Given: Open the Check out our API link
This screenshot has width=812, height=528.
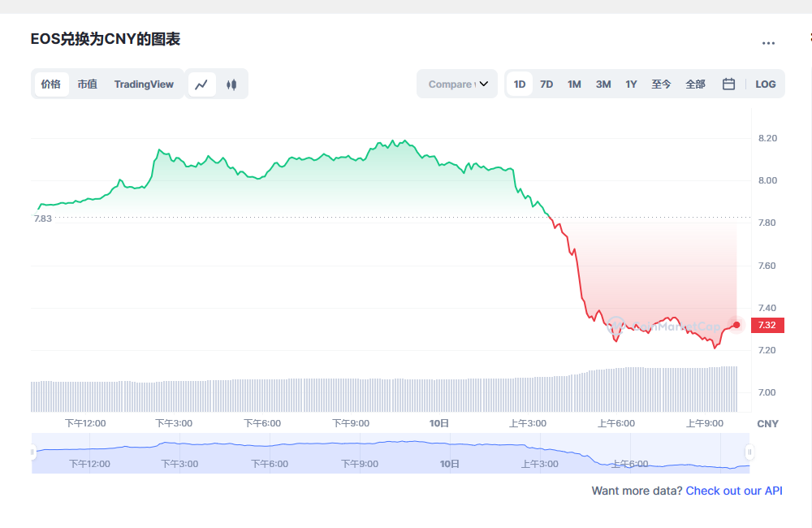Looking at the screenshot, I should pyautogui.click(x=734, y=491).
